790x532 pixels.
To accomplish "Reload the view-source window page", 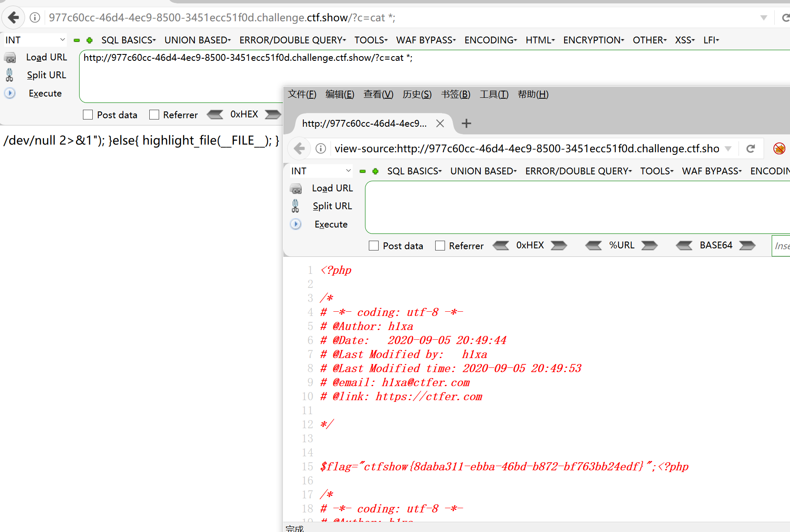I will pos(751,148).
